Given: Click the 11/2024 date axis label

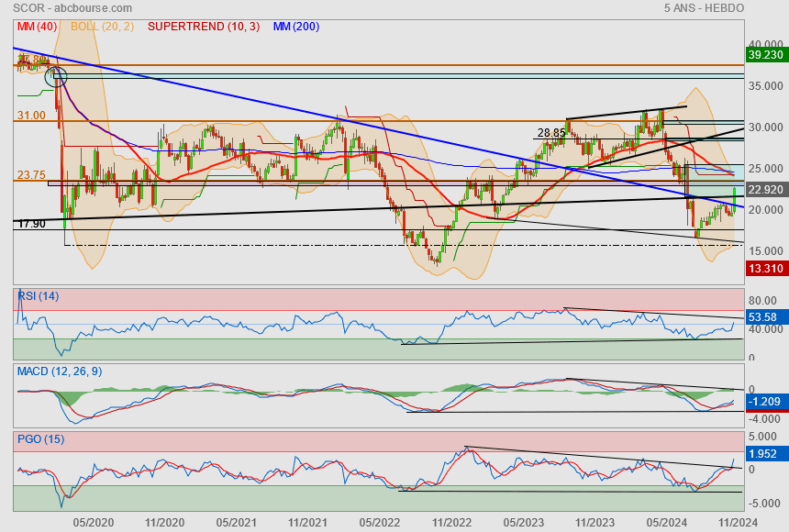Looking at the screenshot, I should click(738, 523).
